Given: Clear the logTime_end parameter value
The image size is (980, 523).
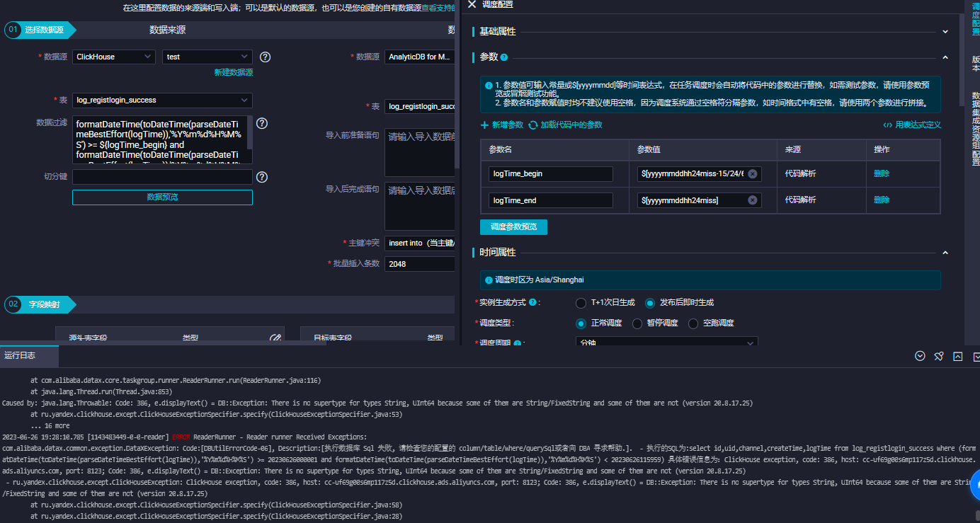Looking at the screenshot, I should point(753,200).
